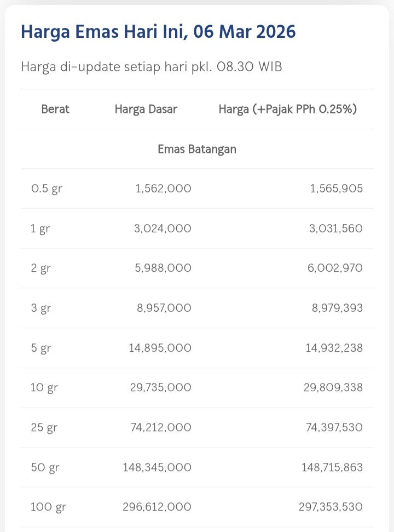Select the 100 gr base price 296,612,000

point(157,507)
